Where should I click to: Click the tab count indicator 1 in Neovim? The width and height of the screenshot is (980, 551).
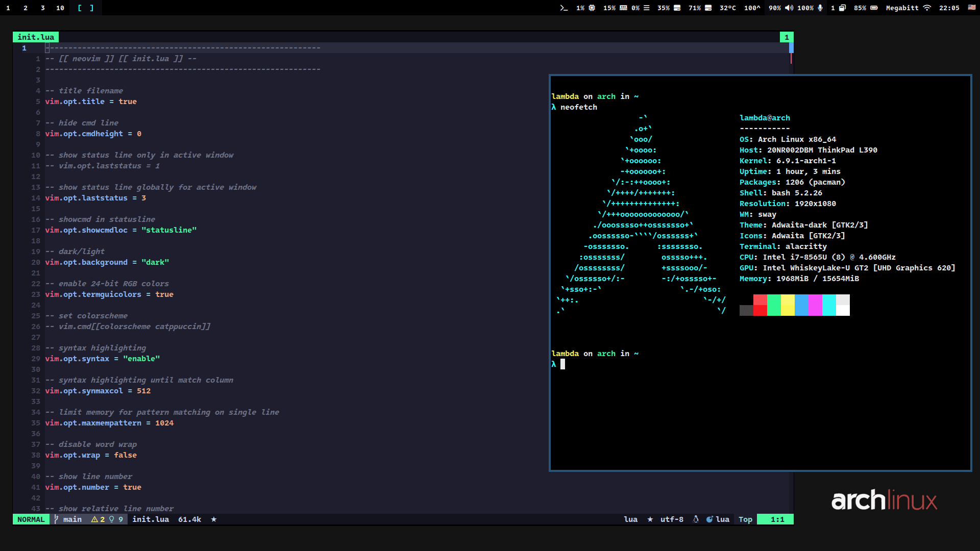click(787, 37)
